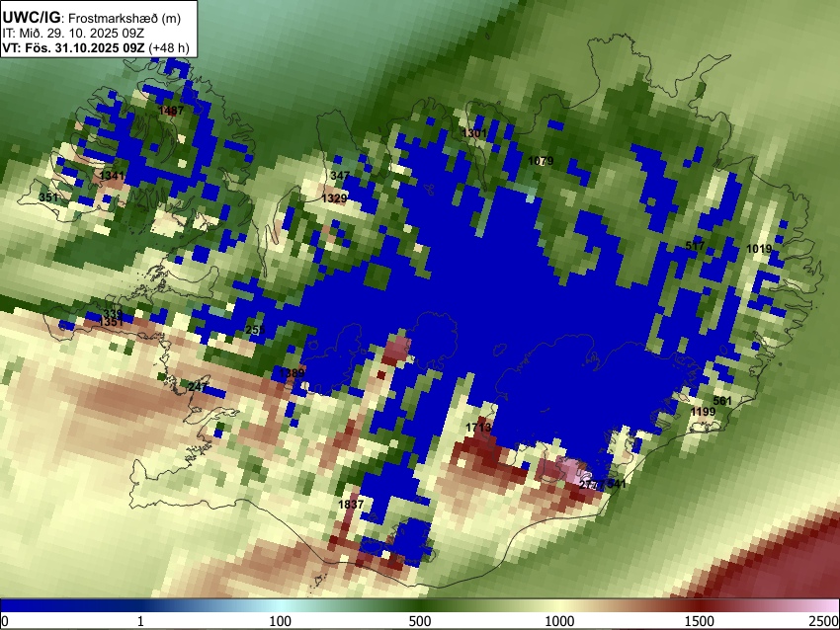Click the '1000' legend tick label

click(559, 621)
